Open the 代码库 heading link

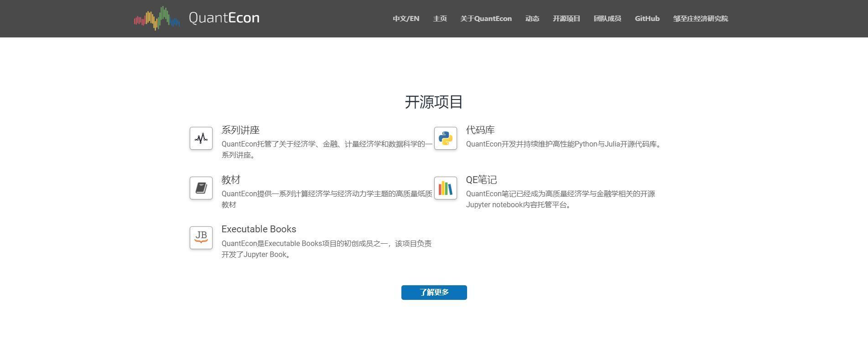point(480,130)
